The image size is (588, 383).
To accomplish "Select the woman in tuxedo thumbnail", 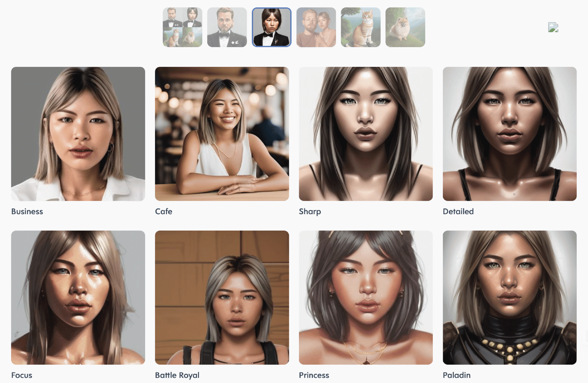I will [271, 27].
